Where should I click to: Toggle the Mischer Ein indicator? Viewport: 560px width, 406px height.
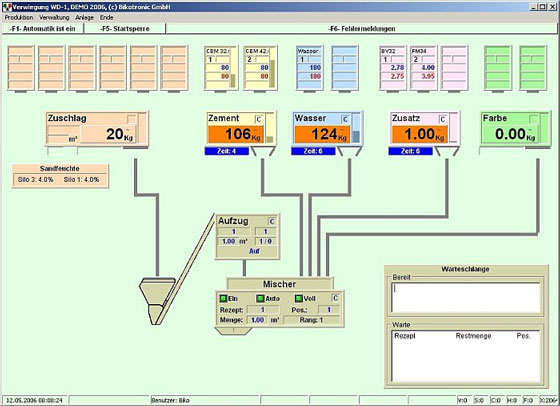(x=223, y=298)
